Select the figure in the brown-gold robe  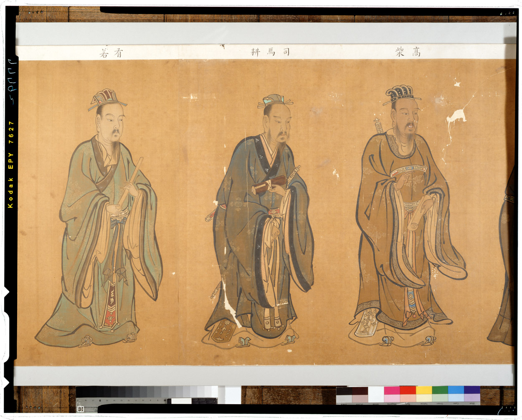(407, 215)
